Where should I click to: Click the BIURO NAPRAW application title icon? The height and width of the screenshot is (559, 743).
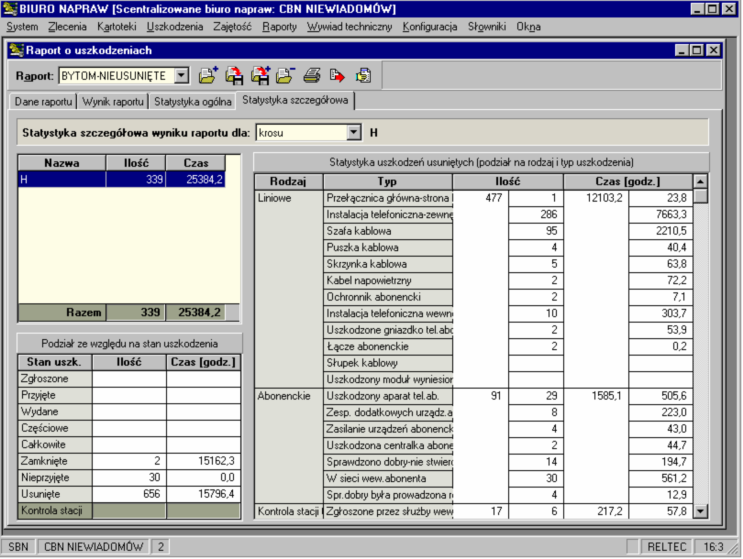[x=9, y=9]
